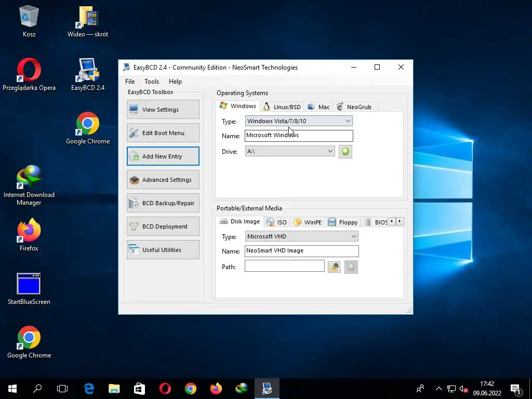Select the WinPE tab
The height and width of the screenshot is (399, 532).
tap(307, 222)
